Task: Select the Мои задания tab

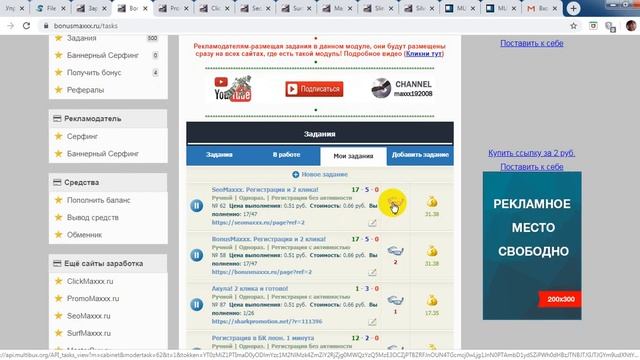Action: (x=353, y=156)
